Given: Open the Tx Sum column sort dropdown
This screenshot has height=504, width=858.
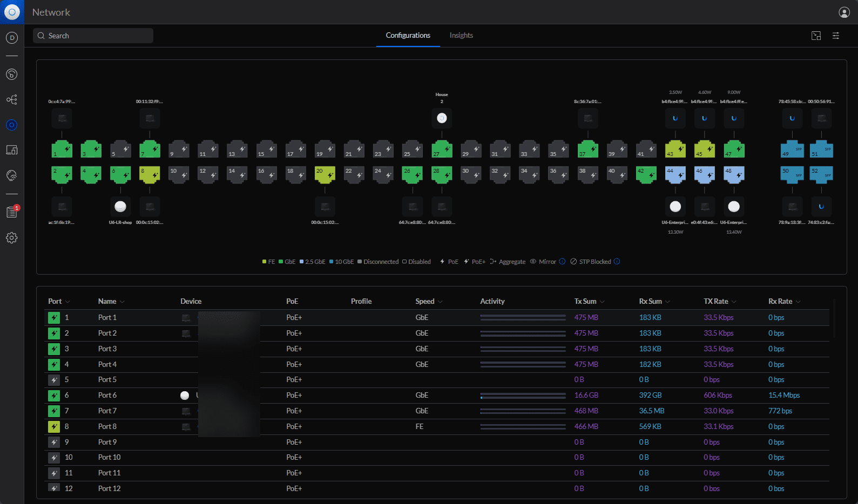Looking at the screenshot, I should coord(602,302).
